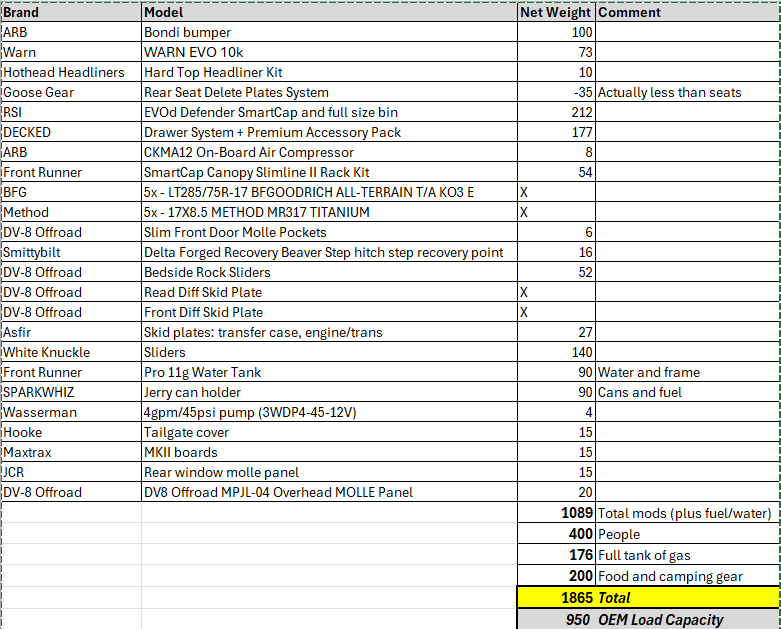Select the Bedside Rock Sliders cell
Screen dimensions: 781x629
click(x=329, y=272)
